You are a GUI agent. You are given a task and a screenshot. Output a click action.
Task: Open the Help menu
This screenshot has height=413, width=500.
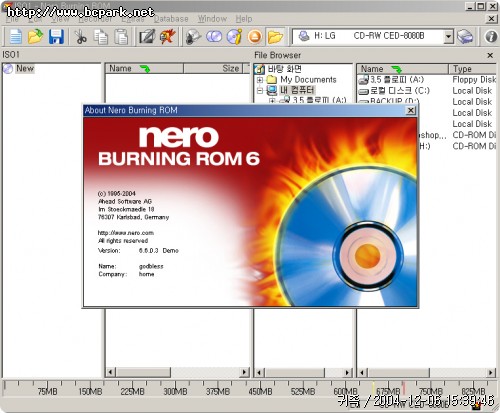(244, 19)
